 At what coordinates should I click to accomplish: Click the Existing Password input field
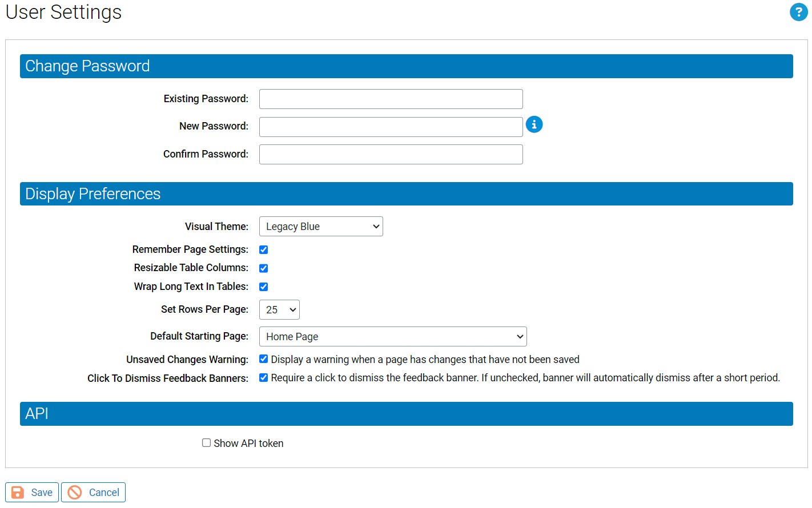pos(391,99)
